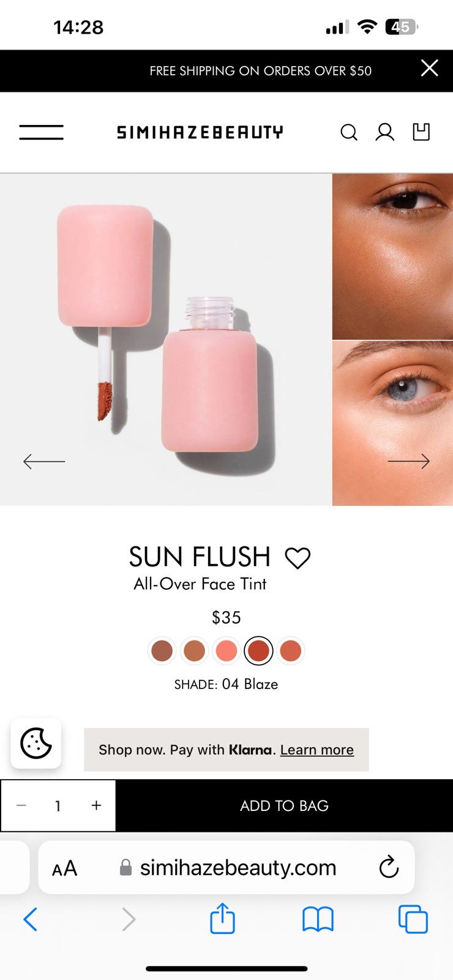Image resolution: width=453 pixels, height=980 pixels.
Task: Open Safari tabs overview icon
Action: pos(413,919)
